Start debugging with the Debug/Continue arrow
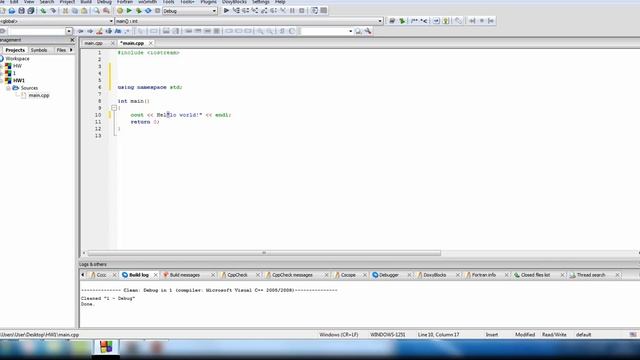 coord(226,11)
